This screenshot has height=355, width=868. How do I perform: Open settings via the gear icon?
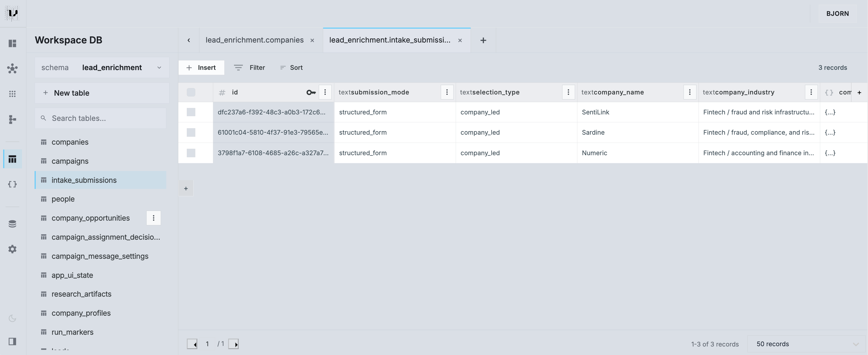pyautogui.click(x=13, y=249)
